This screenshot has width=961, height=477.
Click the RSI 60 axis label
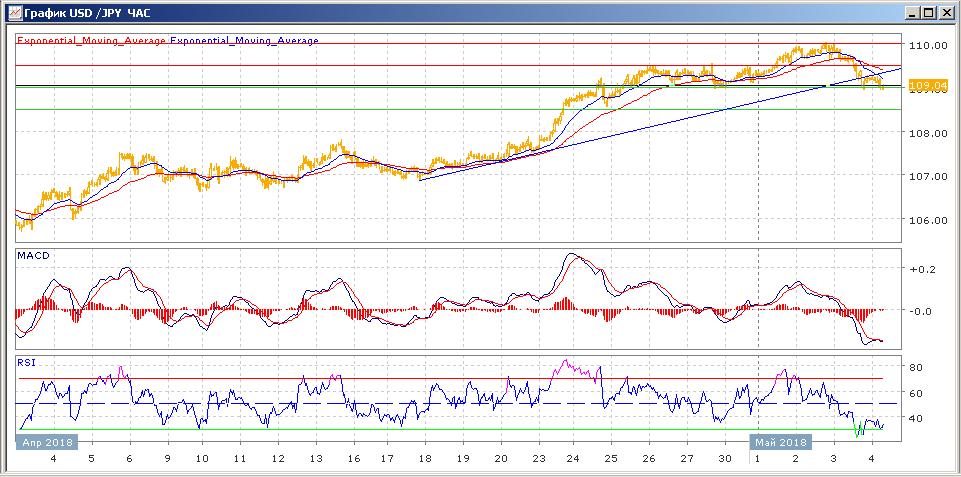click(x=917, y=393)
